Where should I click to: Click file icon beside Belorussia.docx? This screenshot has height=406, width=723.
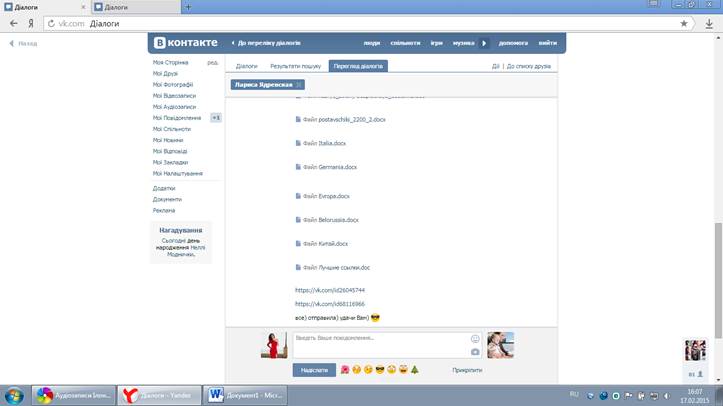tap(298, 220)
